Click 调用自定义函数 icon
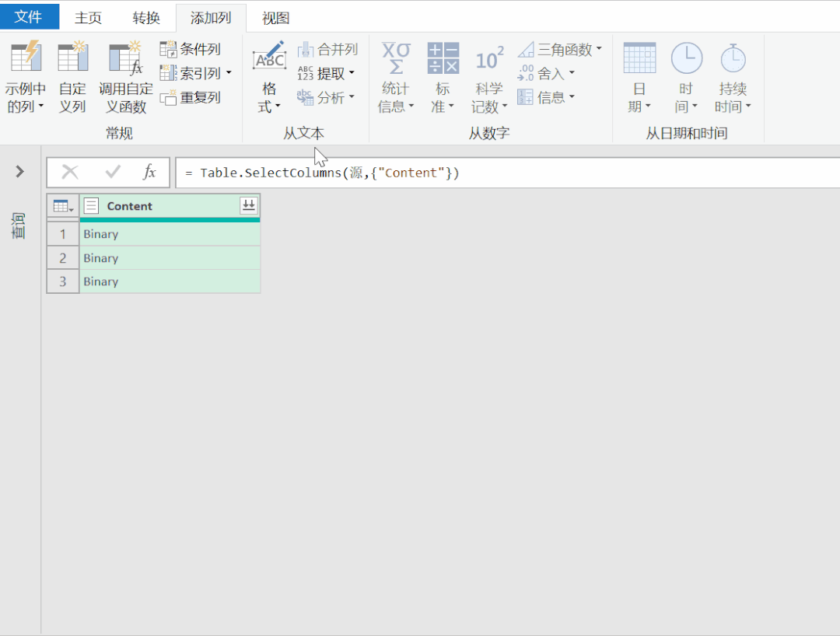The width and height of the screenshot is (840, 636). point(126,57)
